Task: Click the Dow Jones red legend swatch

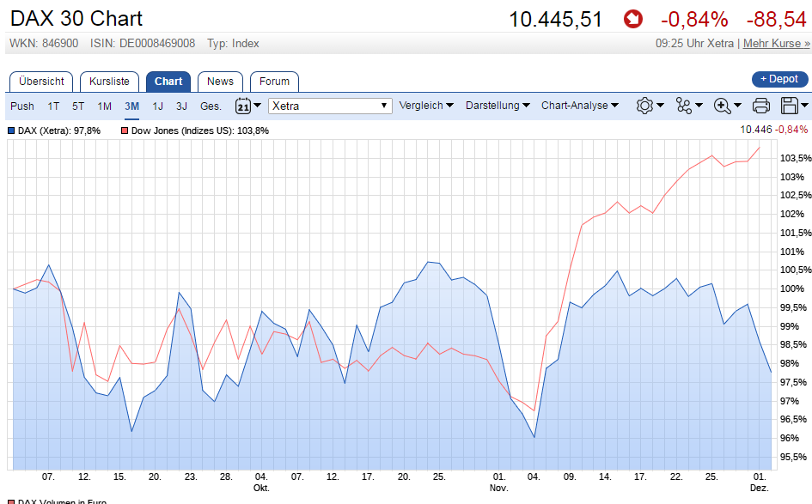Action: point(125,131)
